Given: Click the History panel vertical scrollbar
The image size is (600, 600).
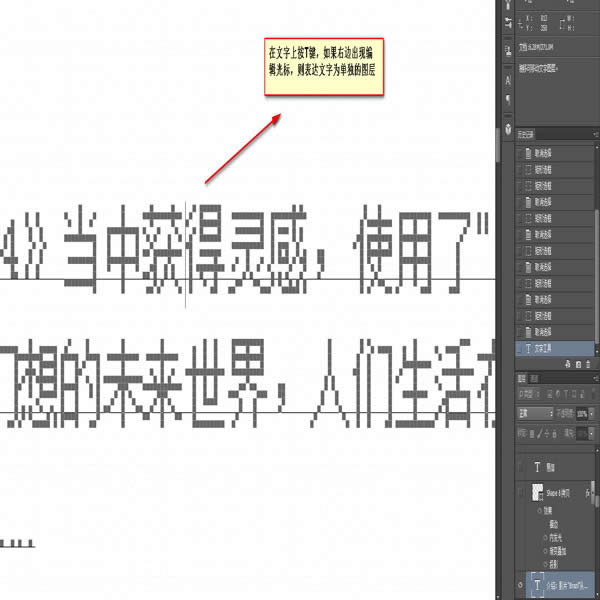Looking at the screenshot, I should point(596,276).
